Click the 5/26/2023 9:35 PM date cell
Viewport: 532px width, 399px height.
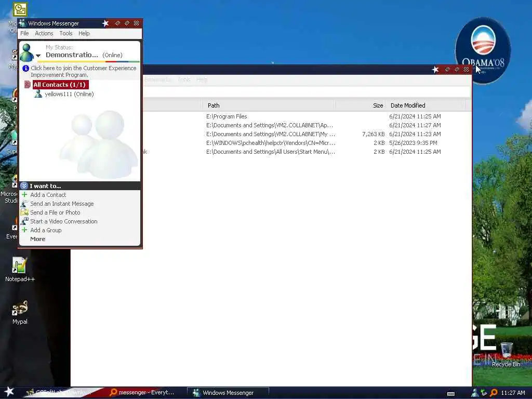point(413,143)
